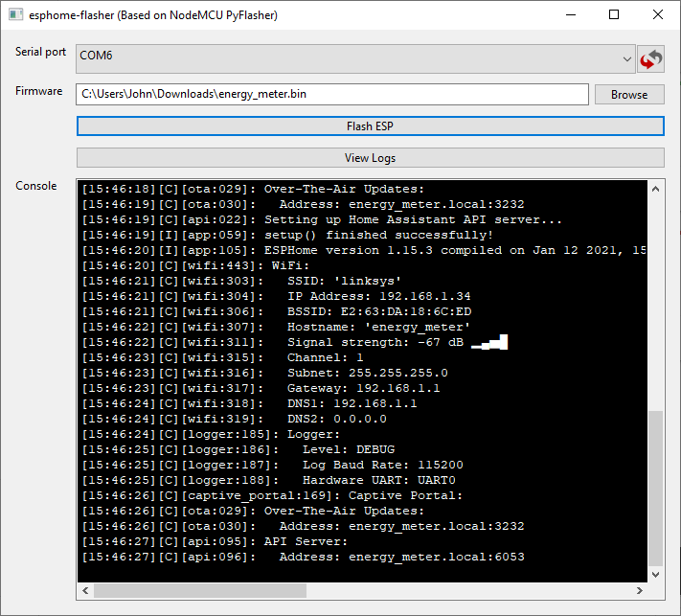The image size is (681, 616).
Task: Click the "Setting up Home Assistant API server..." line
Action: pyautogui.click(x=322, y=219)
